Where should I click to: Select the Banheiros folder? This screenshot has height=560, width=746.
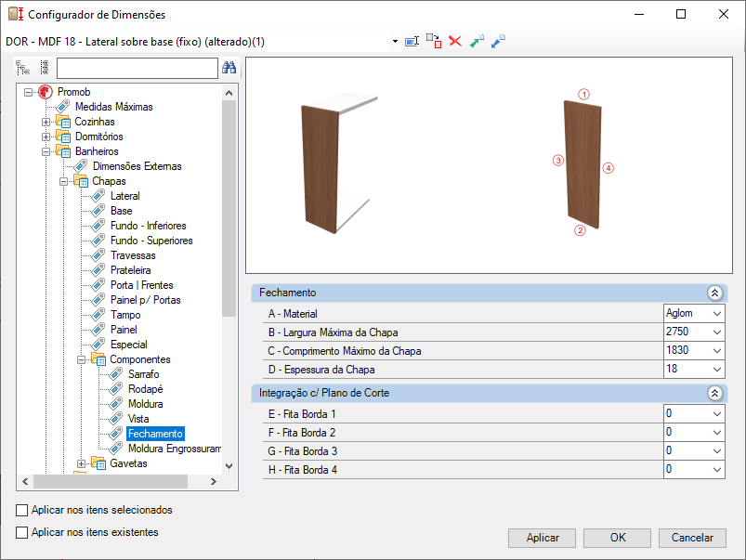(x=97, y=151)
